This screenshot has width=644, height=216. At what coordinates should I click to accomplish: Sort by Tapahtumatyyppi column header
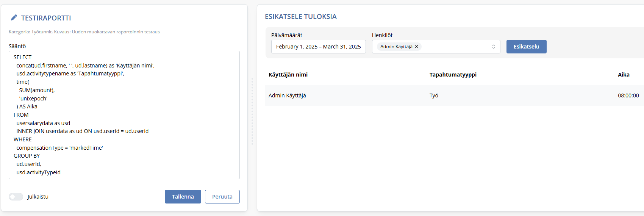coord(453,75)
